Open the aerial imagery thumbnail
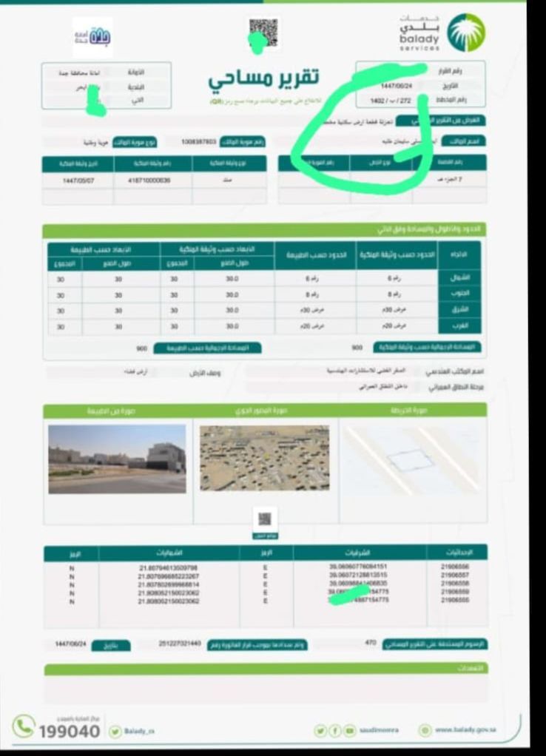This screenshot has width=546, height=756. point(264,459)
